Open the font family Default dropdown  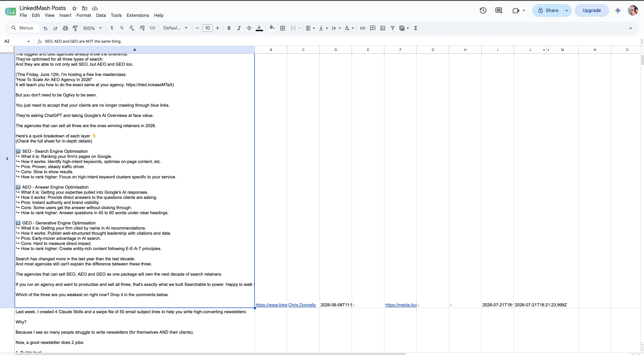pos(175,28)
